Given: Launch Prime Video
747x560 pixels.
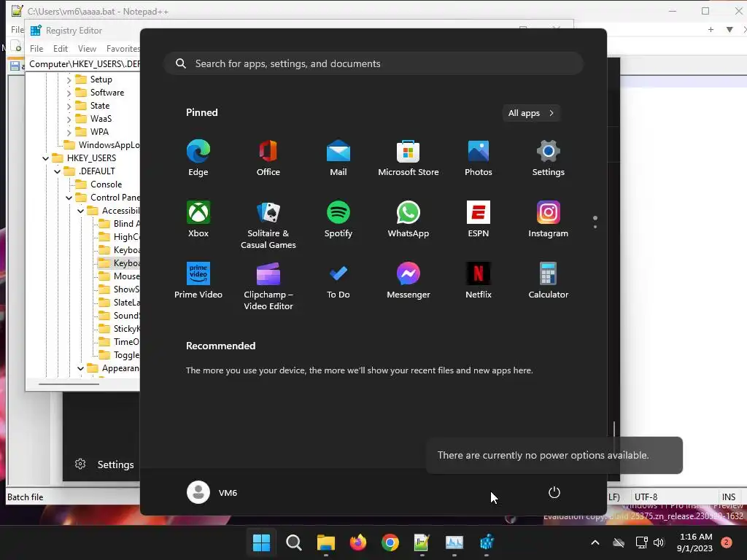Looking at the screenshot, I should (x=198, y=281).
